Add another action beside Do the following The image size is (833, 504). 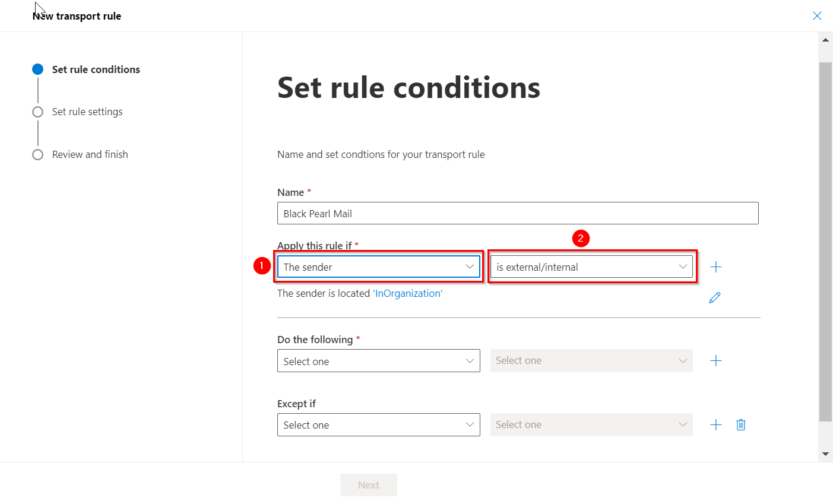coord(716,361)
